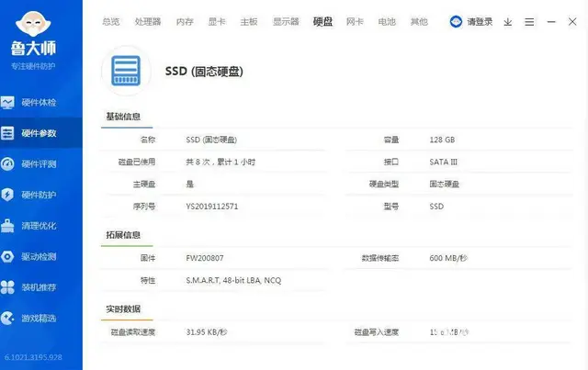Click capacity value 128 GB

point(442,140)
